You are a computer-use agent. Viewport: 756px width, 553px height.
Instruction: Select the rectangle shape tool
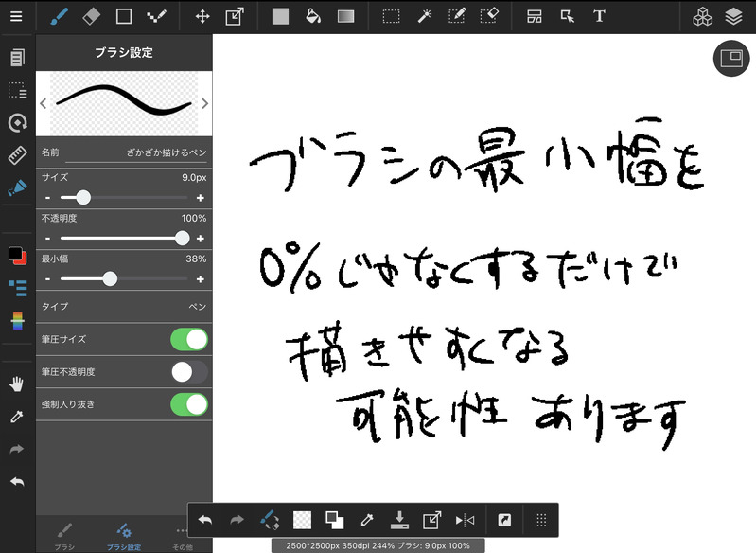124,16
